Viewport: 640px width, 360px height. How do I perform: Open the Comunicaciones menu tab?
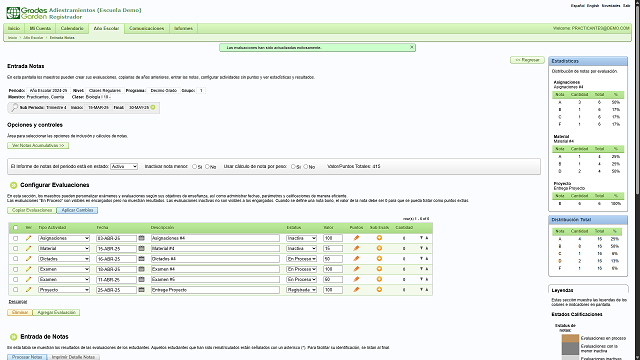point(147,29)
